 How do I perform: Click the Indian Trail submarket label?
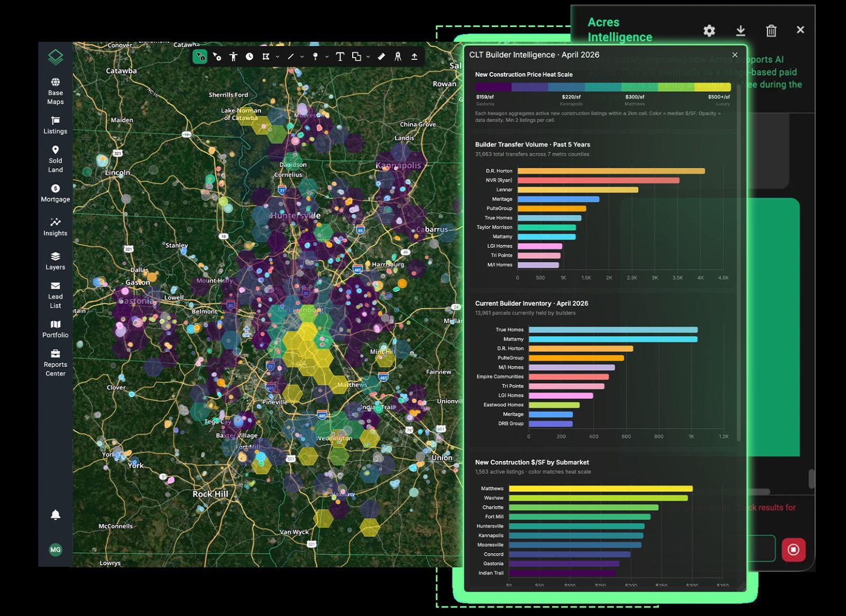click(x=491, y=573)
